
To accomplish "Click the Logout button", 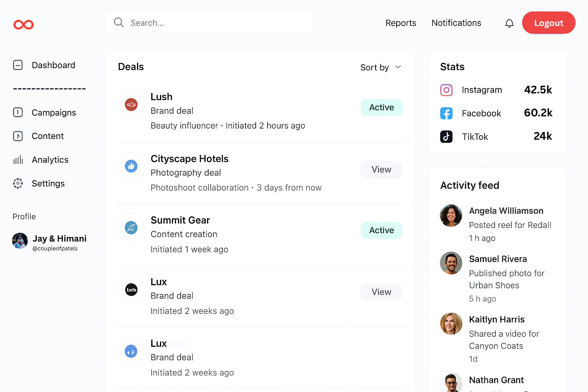I will pos(549,23).
